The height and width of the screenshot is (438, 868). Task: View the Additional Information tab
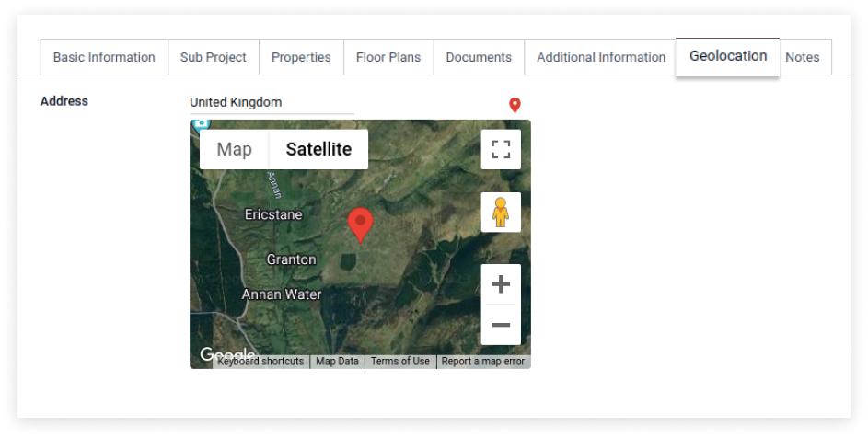[x=601, y=57]
